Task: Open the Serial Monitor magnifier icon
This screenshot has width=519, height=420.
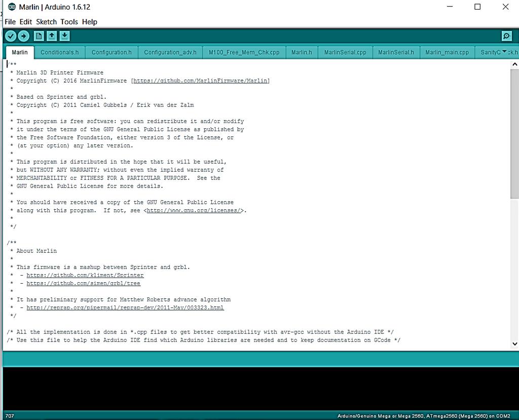Action: pos(506,36)
